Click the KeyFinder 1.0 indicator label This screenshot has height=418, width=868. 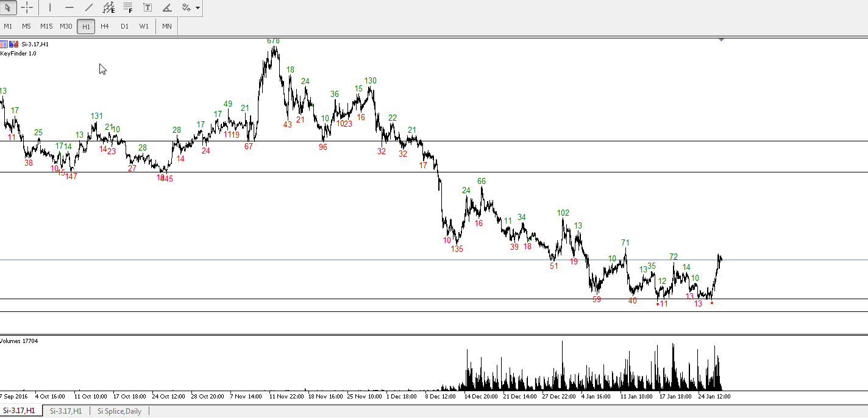(x=18, y=54)
